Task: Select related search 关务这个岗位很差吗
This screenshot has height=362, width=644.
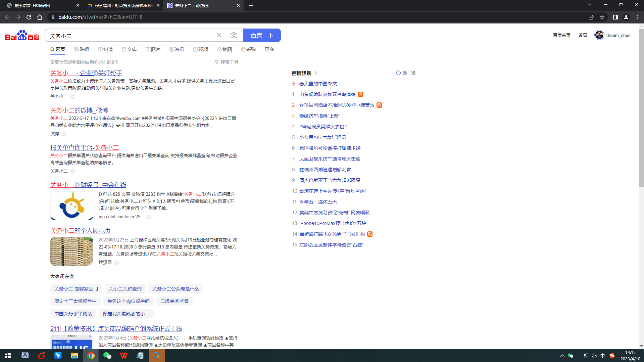Action: (x=129, y=301)
